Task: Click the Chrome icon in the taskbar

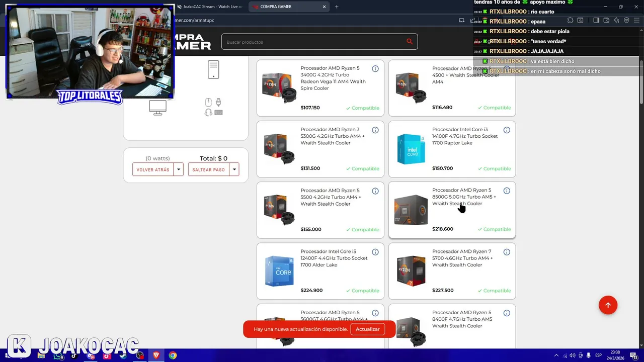Action: [173, 355]
